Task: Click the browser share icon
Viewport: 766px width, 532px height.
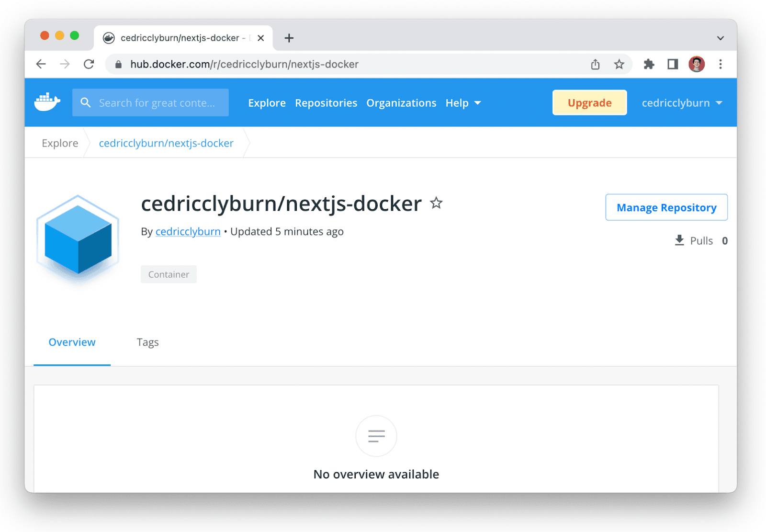Action: 595,64
